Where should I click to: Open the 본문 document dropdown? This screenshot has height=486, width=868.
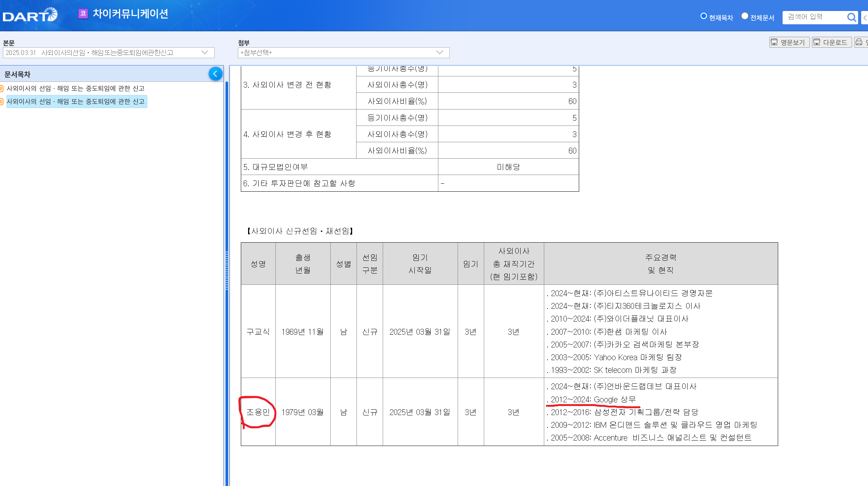point(108,53)
